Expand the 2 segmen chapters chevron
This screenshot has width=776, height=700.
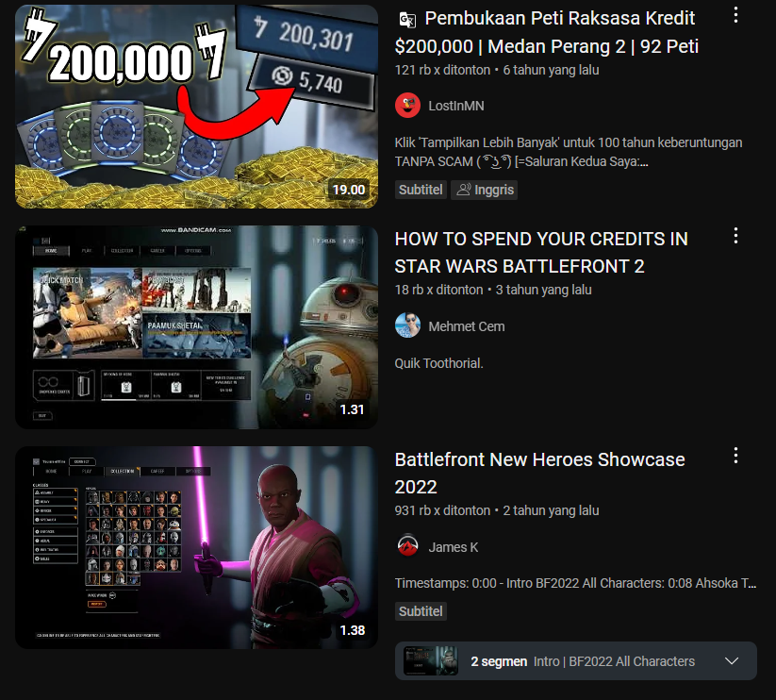(x=732, y=661)
